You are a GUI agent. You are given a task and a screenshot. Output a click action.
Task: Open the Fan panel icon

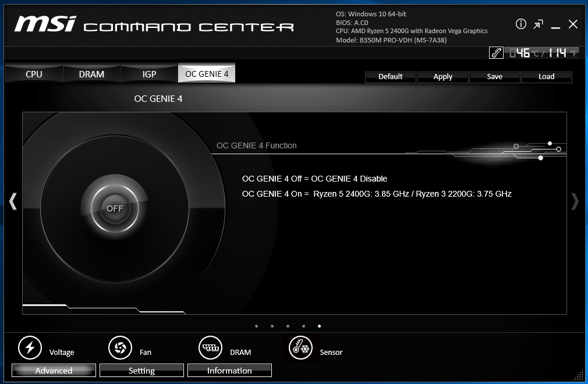tap(120, 348)
